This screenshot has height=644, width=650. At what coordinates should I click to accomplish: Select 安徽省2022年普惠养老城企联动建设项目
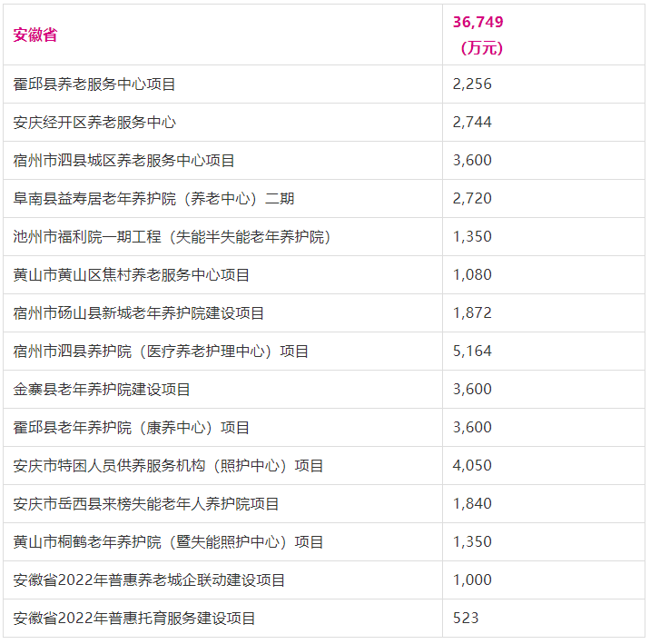point(150,580)
